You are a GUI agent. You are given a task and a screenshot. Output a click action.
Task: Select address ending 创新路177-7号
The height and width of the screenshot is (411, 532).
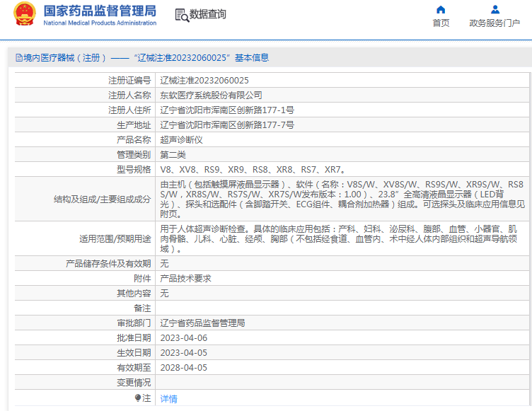click(x=227, y=125)
